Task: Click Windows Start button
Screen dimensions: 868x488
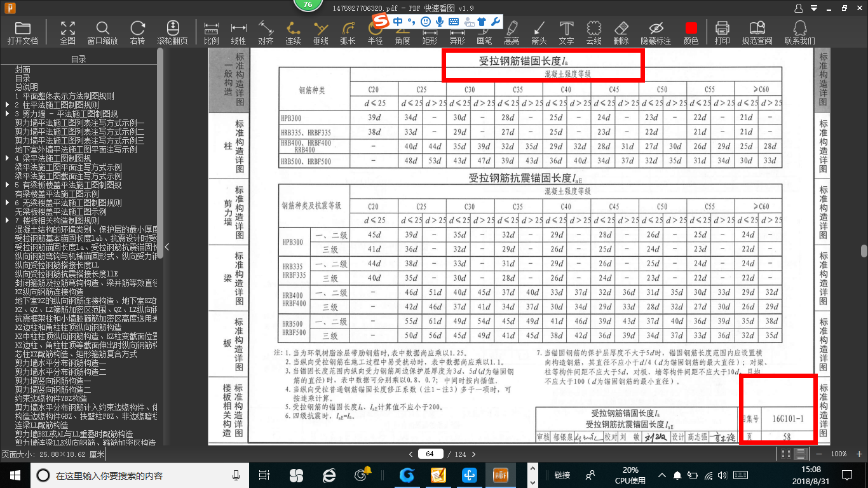Action: pos(15,475)
